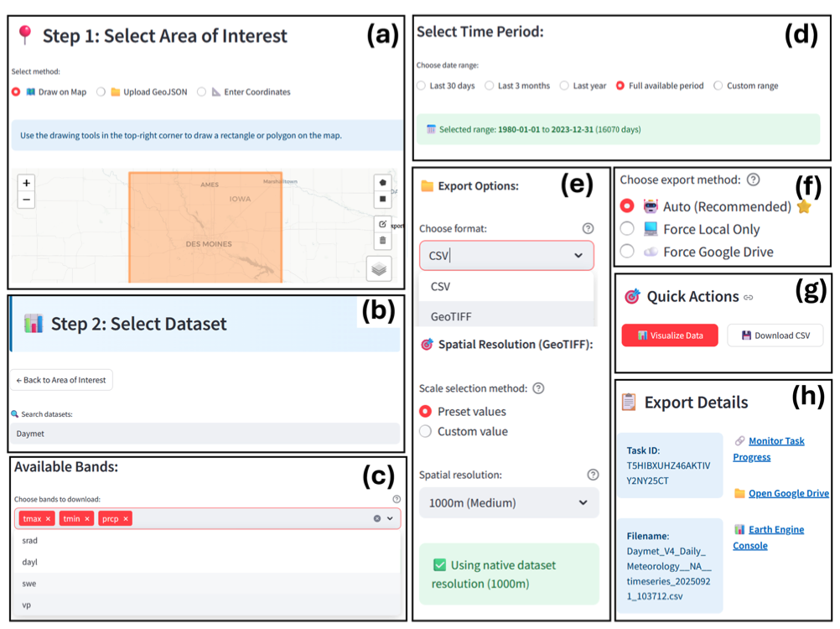
Task: Clear all selected bands with the circle-x icon
Action: tap(377, 519)
